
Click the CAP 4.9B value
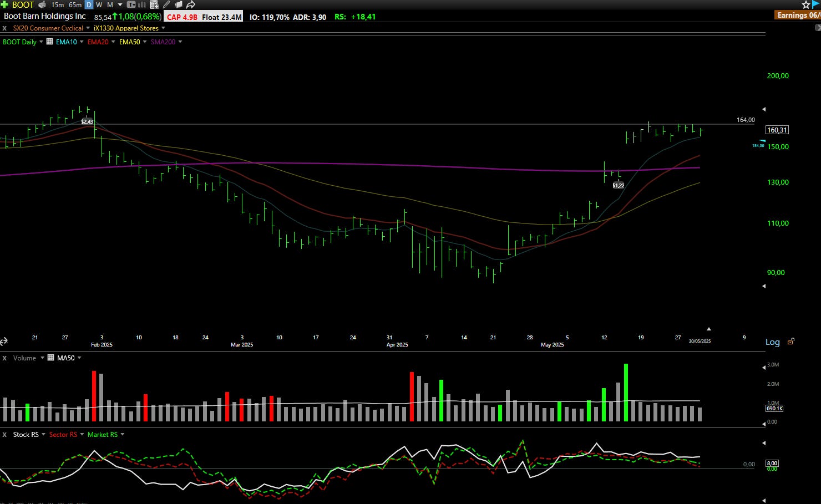click(182, 17)
